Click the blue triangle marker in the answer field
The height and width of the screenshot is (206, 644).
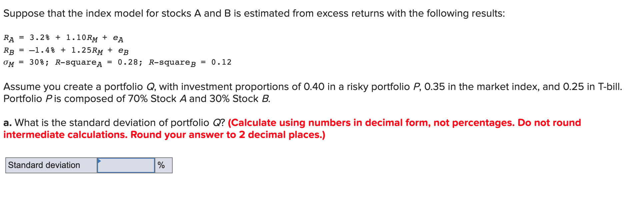pos(99,161)
